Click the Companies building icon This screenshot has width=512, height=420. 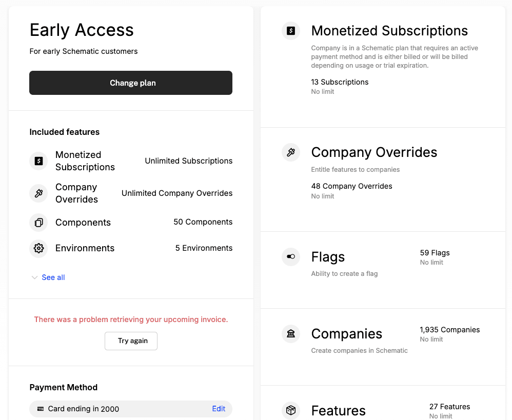pyautogui.click(x=291, y=334)
